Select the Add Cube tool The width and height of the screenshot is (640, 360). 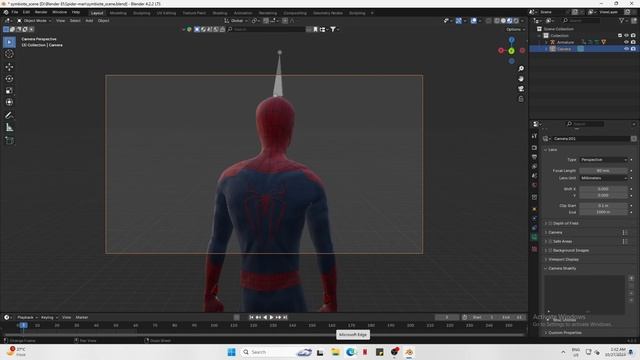(x=9, y=140)
